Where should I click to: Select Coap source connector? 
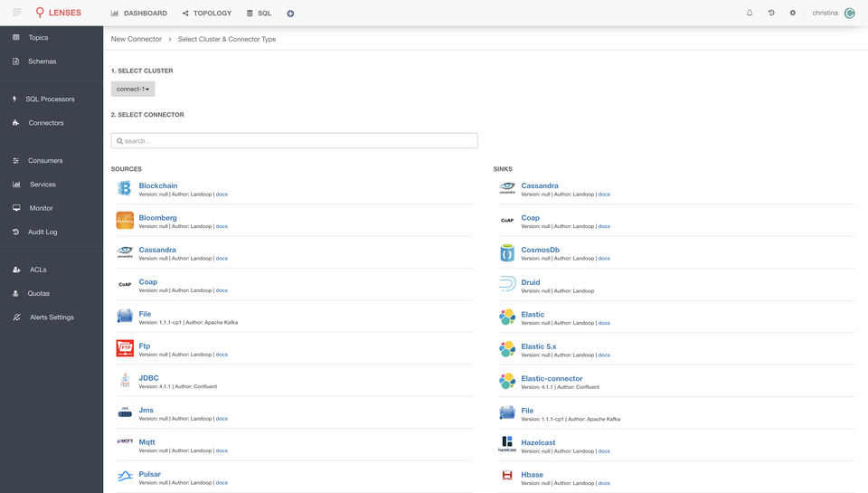pyautogui.click(x=147, y=282)
